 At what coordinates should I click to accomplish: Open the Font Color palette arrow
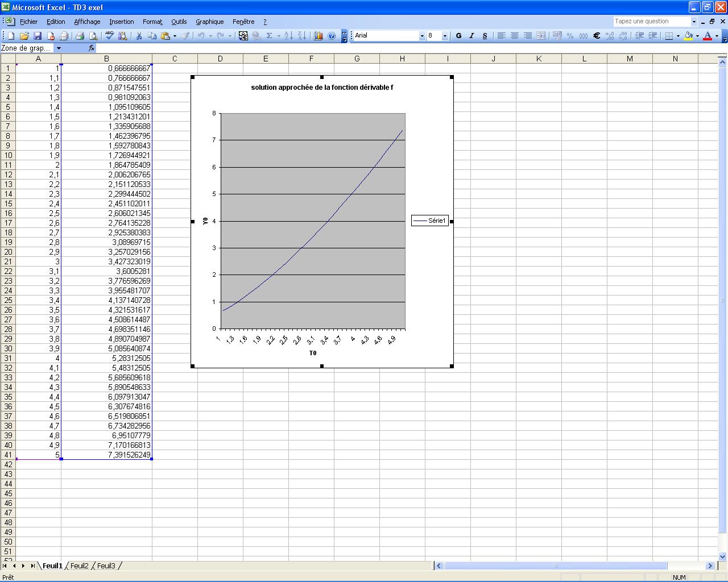coord(717,36)
